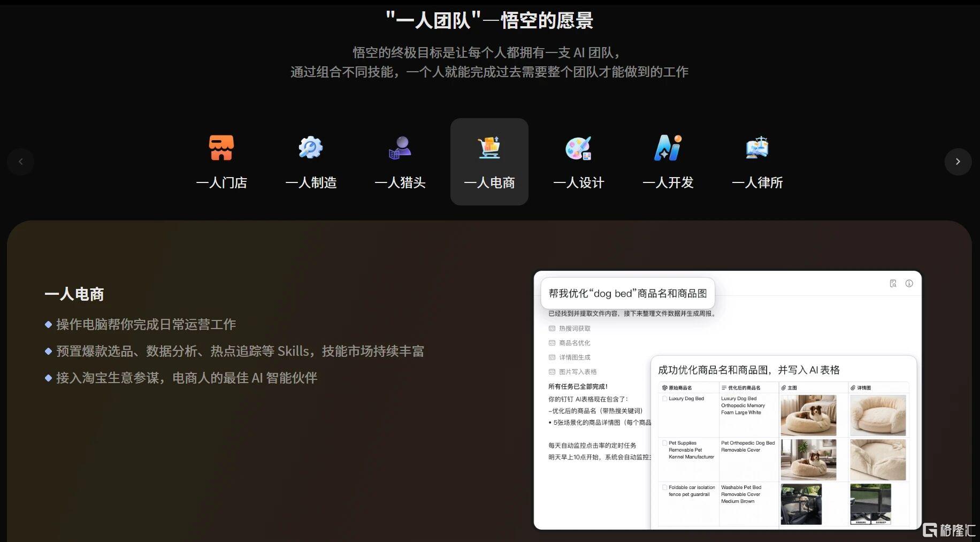Click bullet text 预置爆款选品、数据分析、热点追踪等 Skills
Image resolution: width=980 pixels, height=542 pixels.
(183, 351)
